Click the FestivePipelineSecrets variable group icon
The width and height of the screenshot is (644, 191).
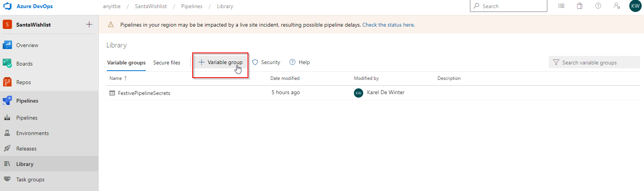tap(112, 93)
